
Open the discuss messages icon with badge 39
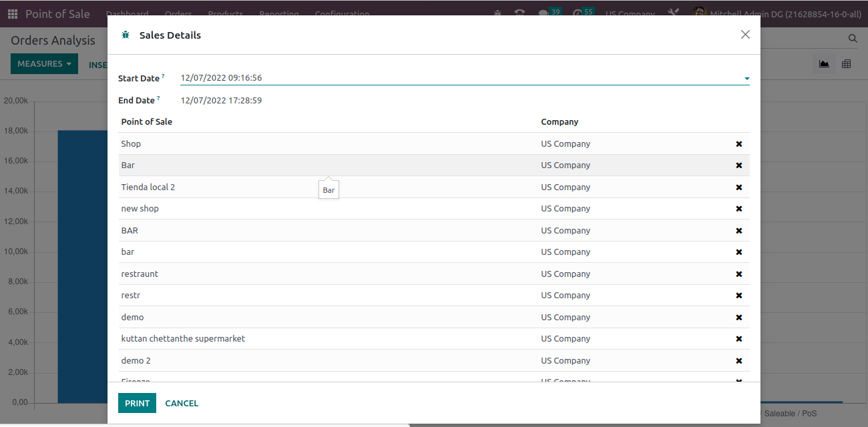coord(544,14)
